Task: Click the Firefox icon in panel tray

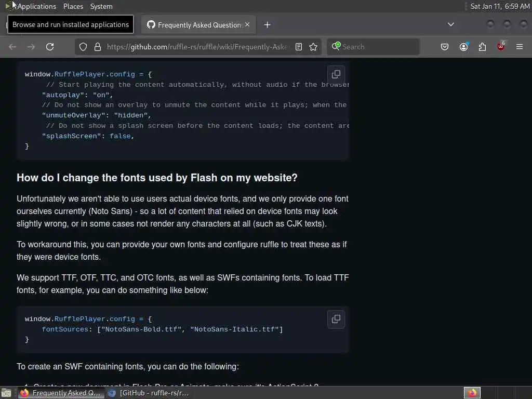Action: (472, 393)
